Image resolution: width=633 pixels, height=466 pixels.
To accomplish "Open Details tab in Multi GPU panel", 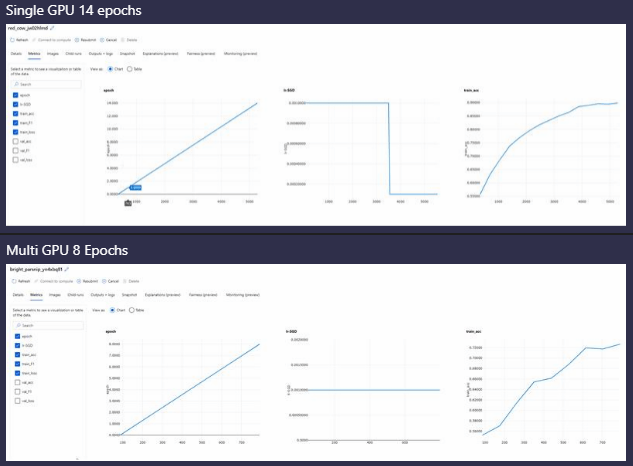I will coord(18,295).
